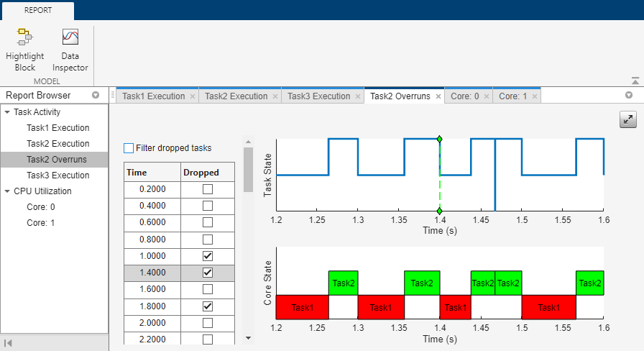Screen dimensions: 644x351
Task: Collapse the Task Activity tree node
Action: point(7,112)
